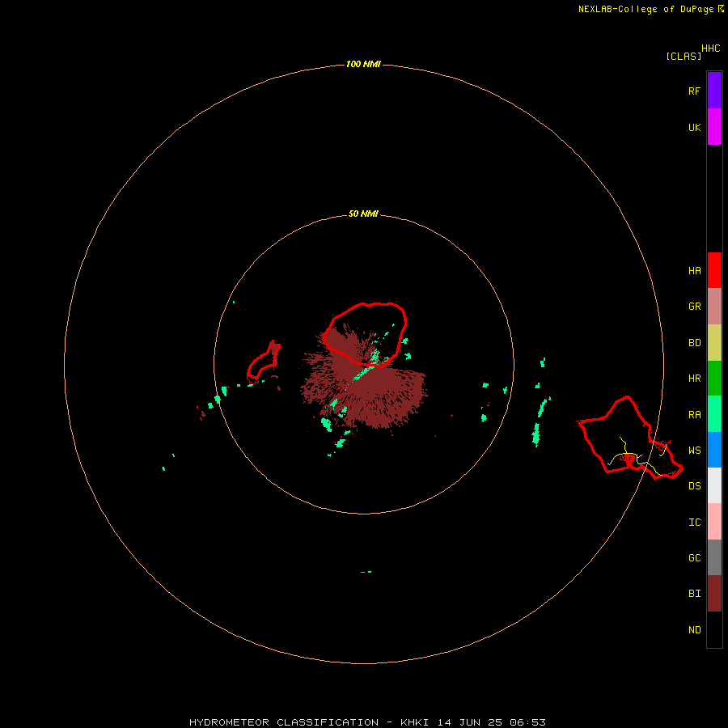Screen dimensions: 728x728
Task: Click the NEXLAB-College of DuPage credit text
Action: [x=651, y=9]
